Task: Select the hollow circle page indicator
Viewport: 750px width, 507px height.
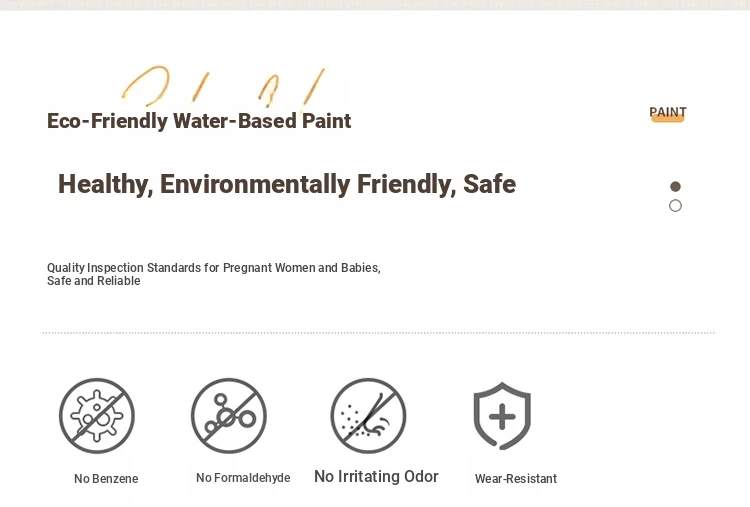Action: click(675, 206)
